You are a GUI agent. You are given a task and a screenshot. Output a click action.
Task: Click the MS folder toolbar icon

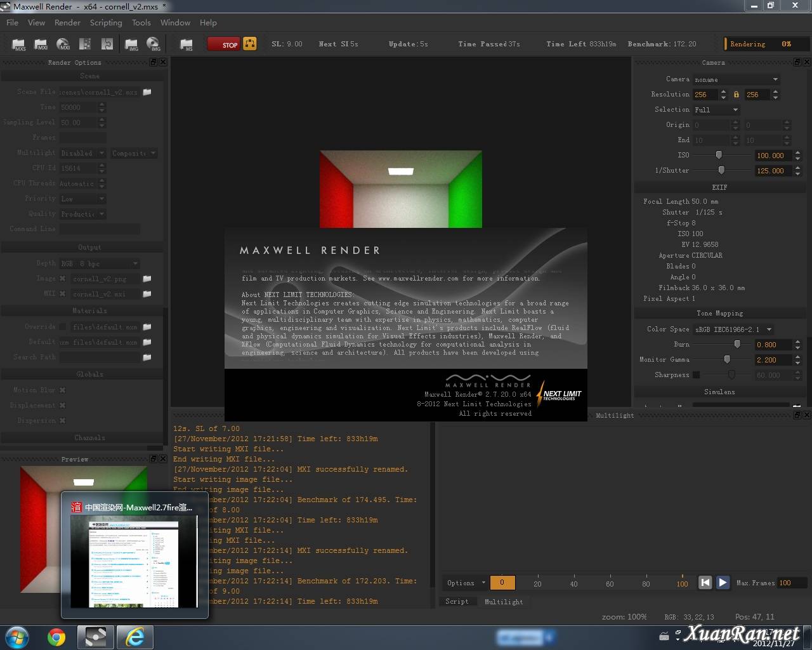point(187,44)
